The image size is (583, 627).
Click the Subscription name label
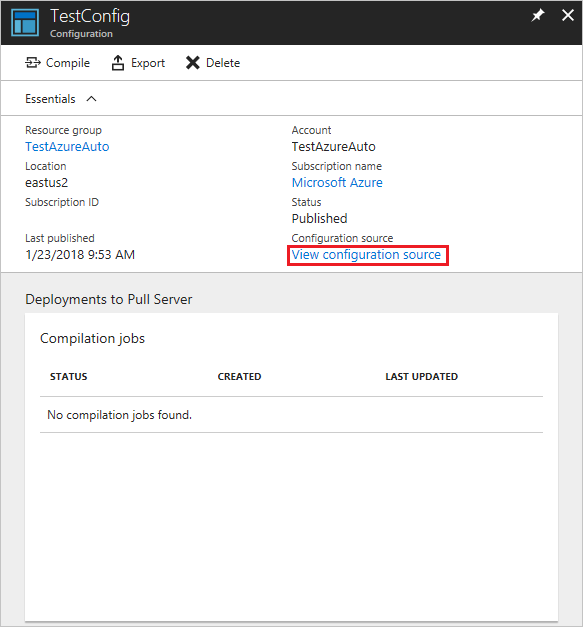(337, 166)
